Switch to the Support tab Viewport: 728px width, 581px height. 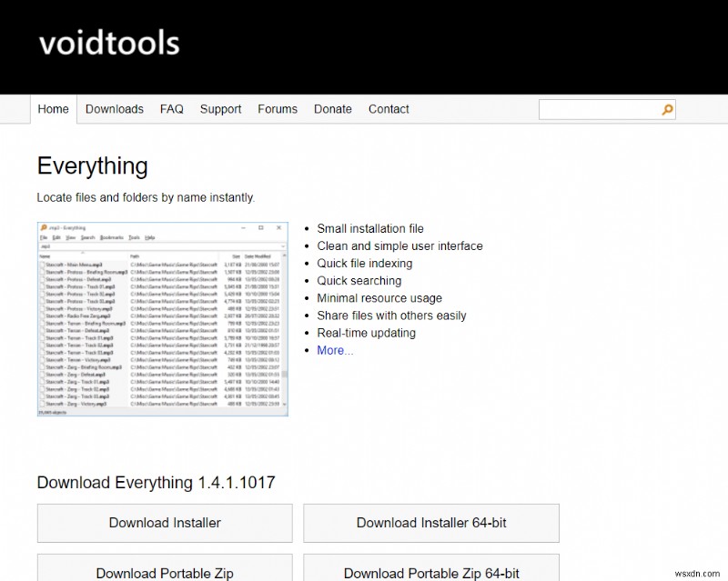(220, 109)
